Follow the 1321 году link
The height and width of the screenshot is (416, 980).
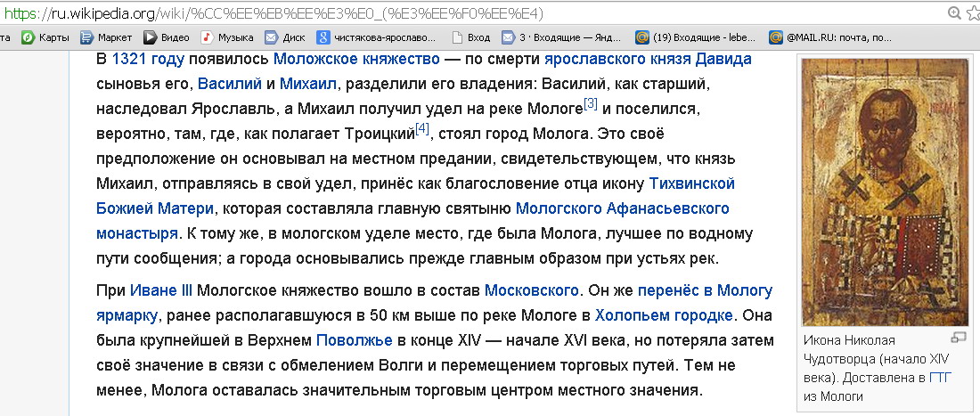pyautogui.click(x=148, y=60)
